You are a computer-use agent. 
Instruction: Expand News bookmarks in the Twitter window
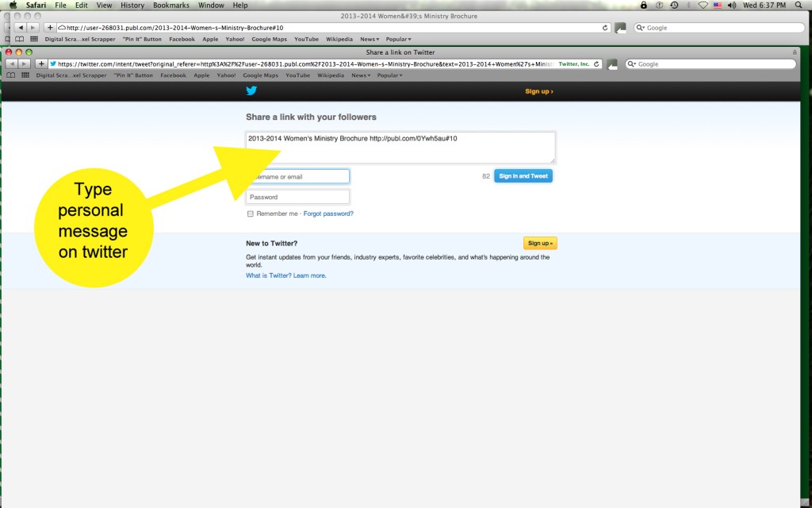(361, 75)
